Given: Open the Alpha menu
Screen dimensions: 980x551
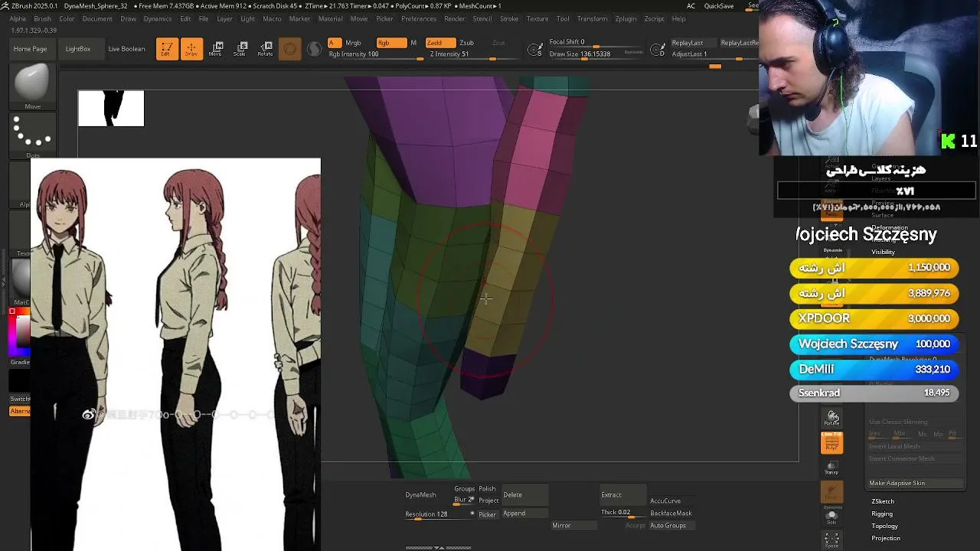Looking at the screenshot, I should (17, 19).
